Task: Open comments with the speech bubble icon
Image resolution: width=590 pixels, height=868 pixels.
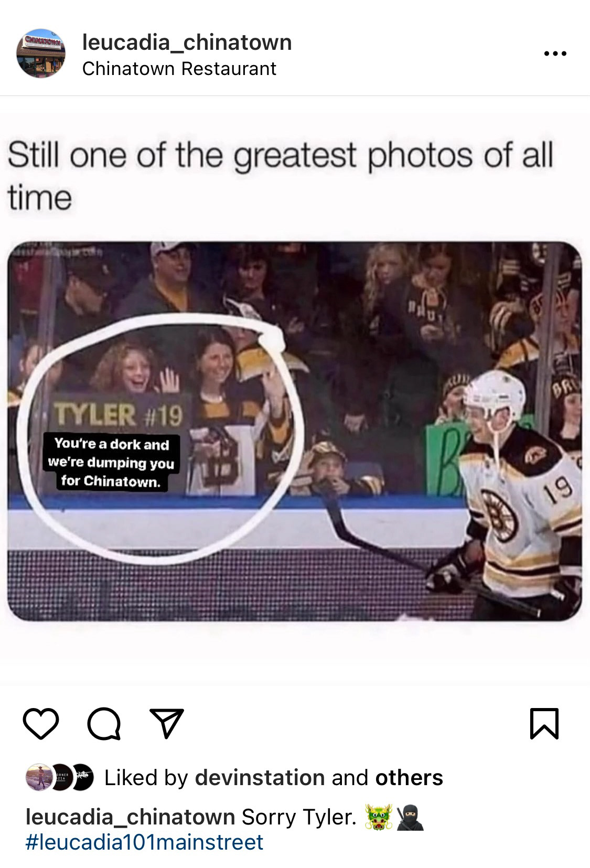Action: tap(104, 724)
